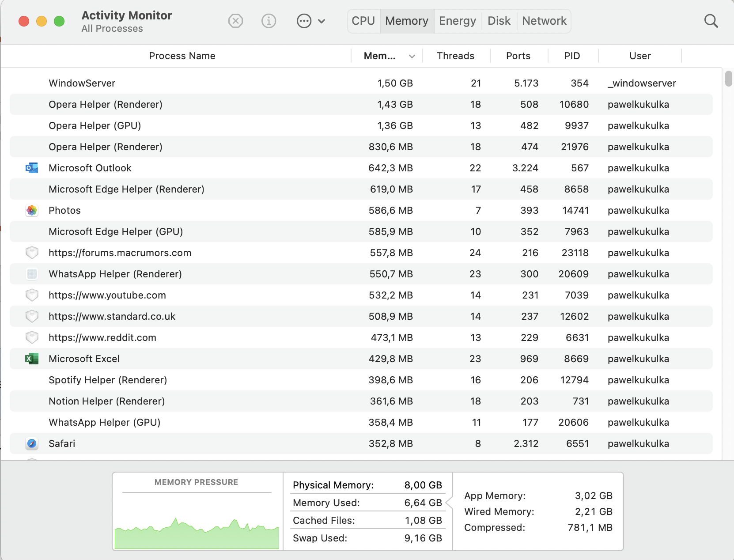Screen dimensions: 734x560
Task: Sort by the Threads column
Action: pos(456,56)
